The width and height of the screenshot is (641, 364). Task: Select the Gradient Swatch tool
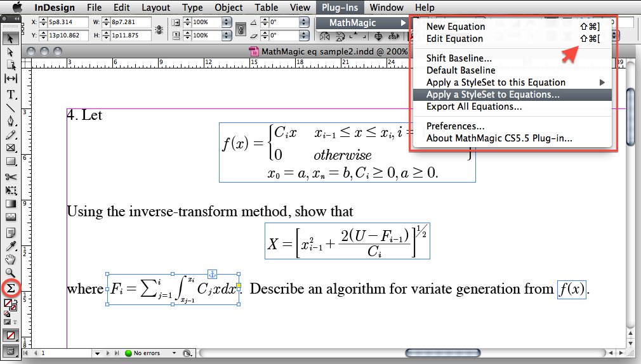[11, 204]
